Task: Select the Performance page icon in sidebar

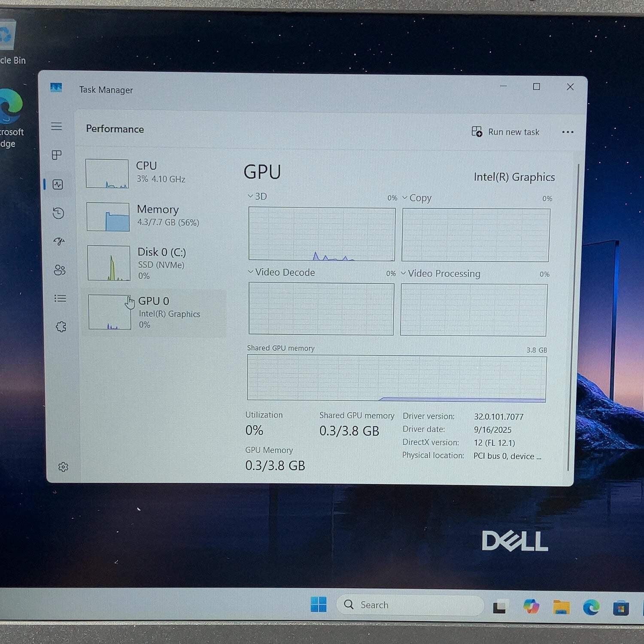Action: tap(58, 185)
